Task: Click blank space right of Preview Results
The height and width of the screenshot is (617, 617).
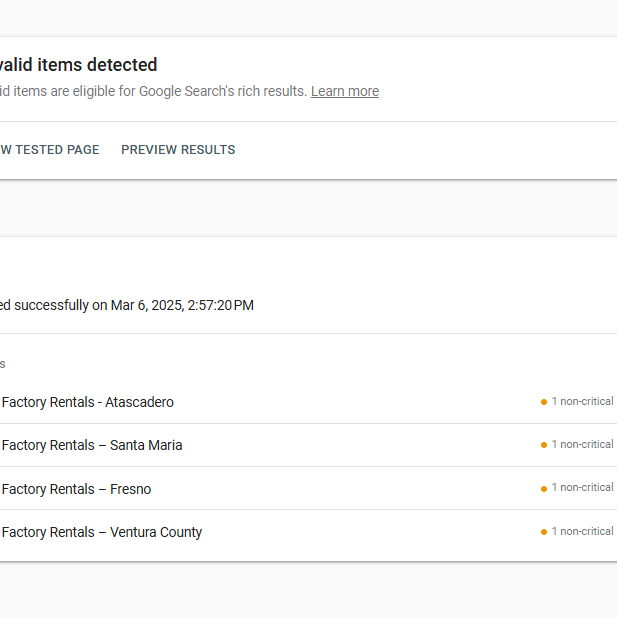Action: pos(420,150)
